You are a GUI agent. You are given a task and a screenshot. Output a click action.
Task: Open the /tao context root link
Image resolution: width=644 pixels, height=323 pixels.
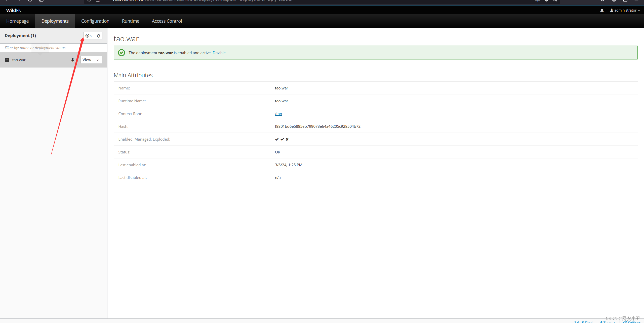coord(278,114)
